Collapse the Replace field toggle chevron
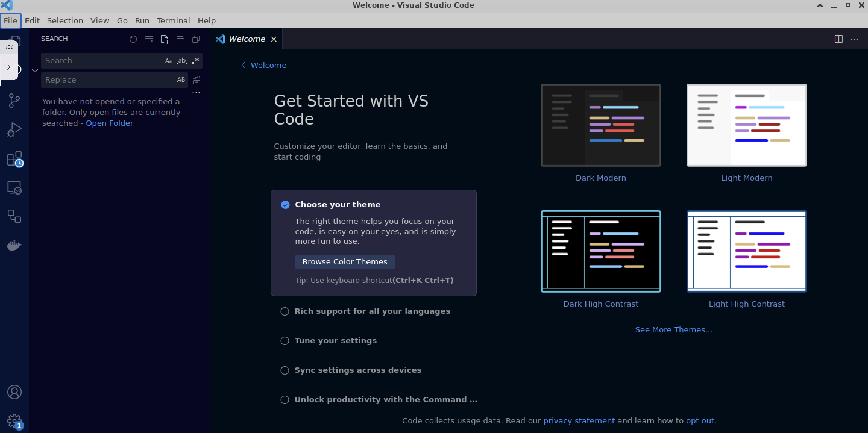Image resolution: width=868 pixels, height=433 pixels. 35,70
